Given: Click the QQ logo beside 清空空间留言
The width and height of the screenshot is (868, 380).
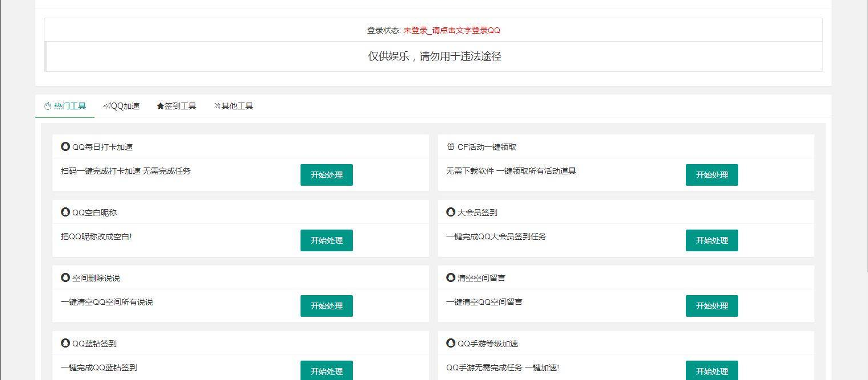Looking at the screenshot, I should pyautogui.click(x=450, y=277).
